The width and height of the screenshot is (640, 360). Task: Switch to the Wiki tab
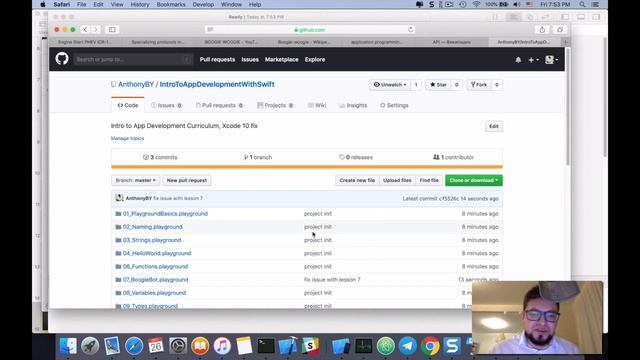point(317,105)
